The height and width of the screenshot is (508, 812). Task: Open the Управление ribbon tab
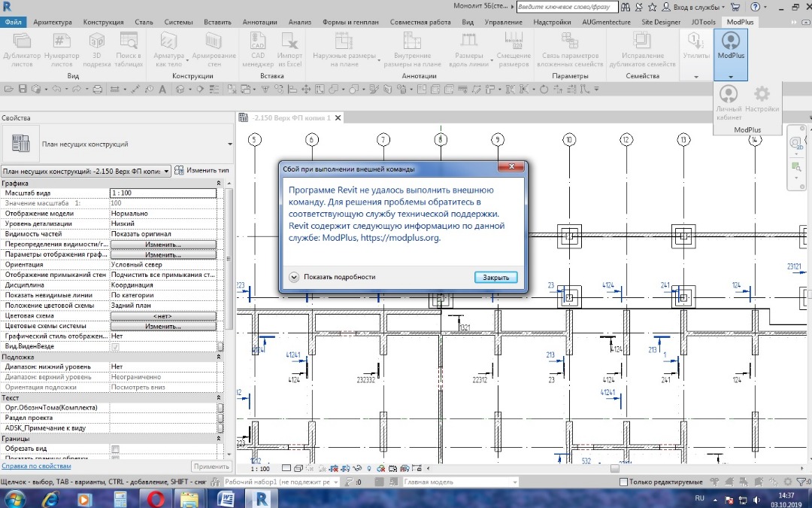coord(503,23)
